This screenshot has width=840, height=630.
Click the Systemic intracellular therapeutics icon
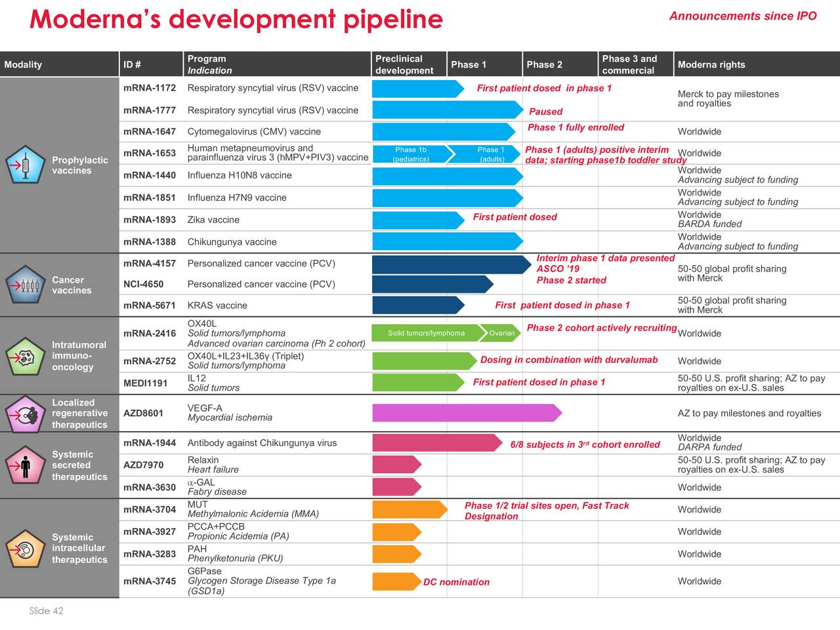(x=26, y=549)
